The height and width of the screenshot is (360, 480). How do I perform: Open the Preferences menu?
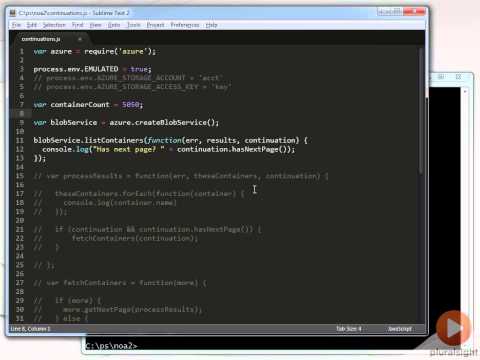pyautogui.click(x=185, y=25)
